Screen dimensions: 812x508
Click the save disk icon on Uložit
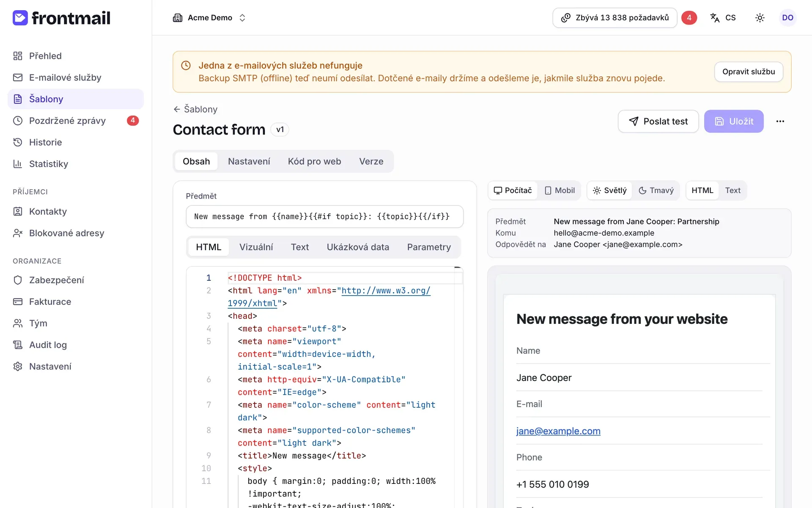point(719,121)
